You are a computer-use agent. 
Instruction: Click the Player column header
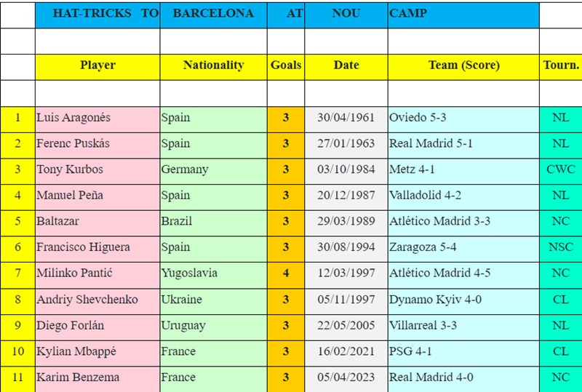(x=97, y=67)
